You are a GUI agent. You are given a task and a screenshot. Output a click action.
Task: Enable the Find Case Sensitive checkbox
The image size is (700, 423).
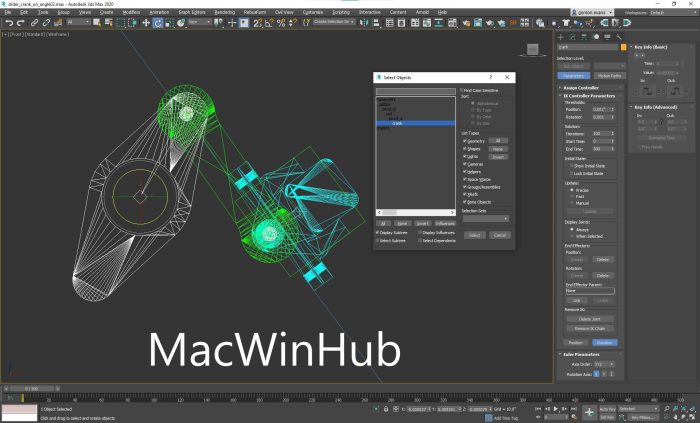(462, 90)
